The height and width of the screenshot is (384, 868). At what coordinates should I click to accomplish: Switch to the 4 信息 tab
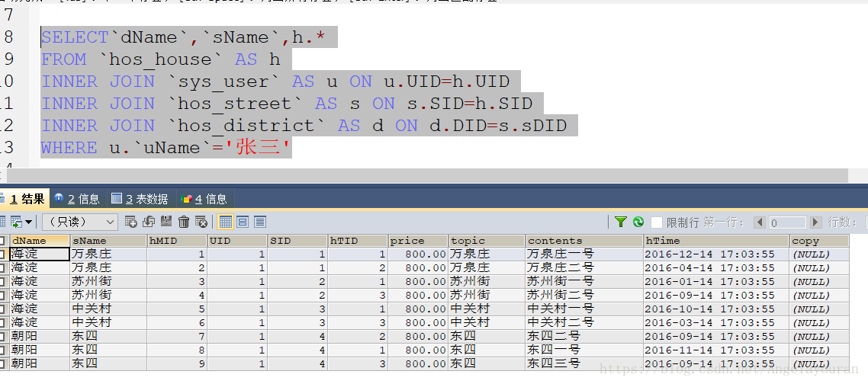pyautogui.click(x=204, y=199)
